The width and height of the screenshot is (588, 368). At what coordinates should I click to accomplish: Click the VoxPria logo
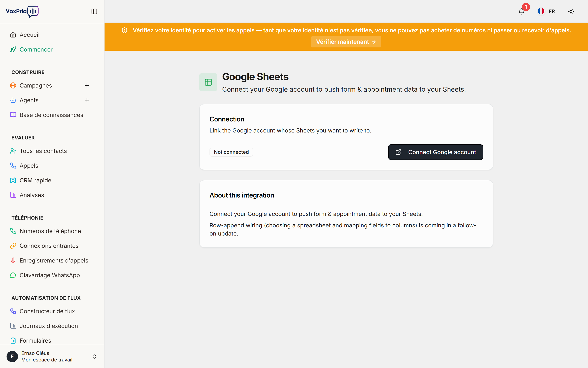22,11
